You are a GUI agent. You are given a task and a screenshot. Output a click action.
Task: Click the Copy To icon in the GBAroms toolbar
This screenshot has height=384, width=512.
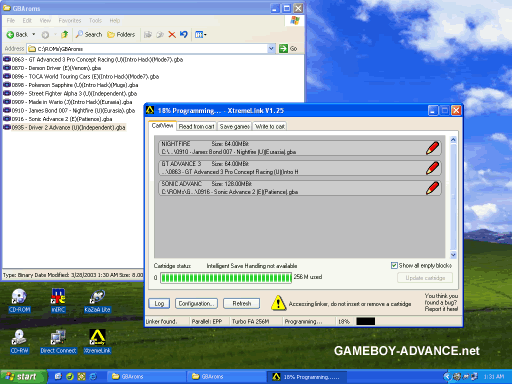click(x=160, y=34)
